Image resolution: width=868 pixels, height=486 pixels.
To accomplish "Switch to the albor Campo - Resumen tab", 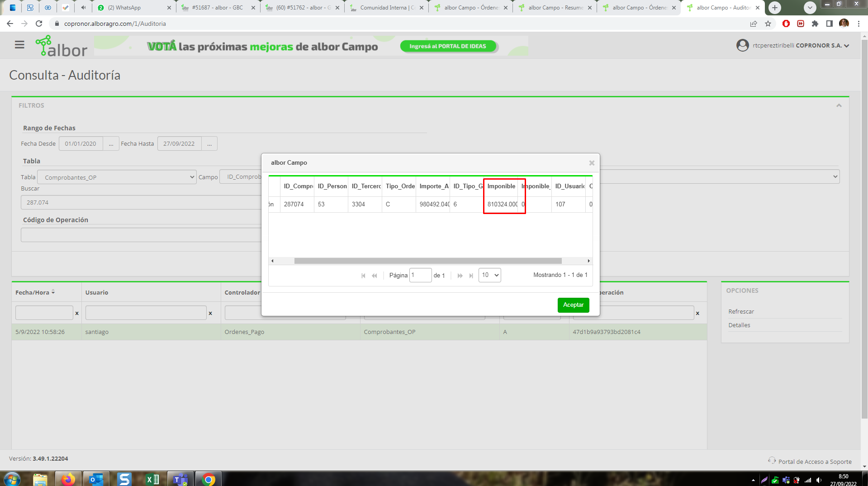I will pyautogui.click(x=555, y=8).
